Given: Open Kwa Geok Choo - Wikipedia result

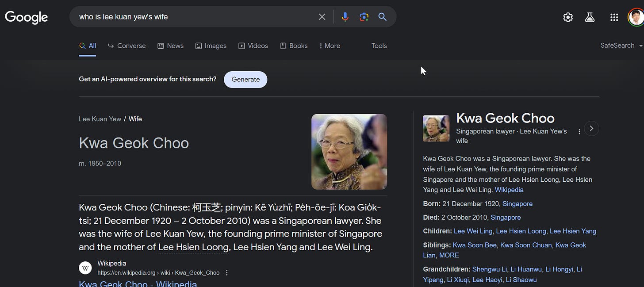Looking at the screenshot, I should click(x=138, y=283).
